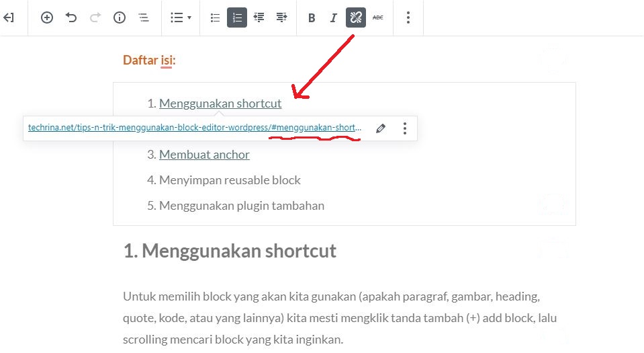644x353 pixels.
Task: Apply strikethrough formatting
Action: (378, 18)
